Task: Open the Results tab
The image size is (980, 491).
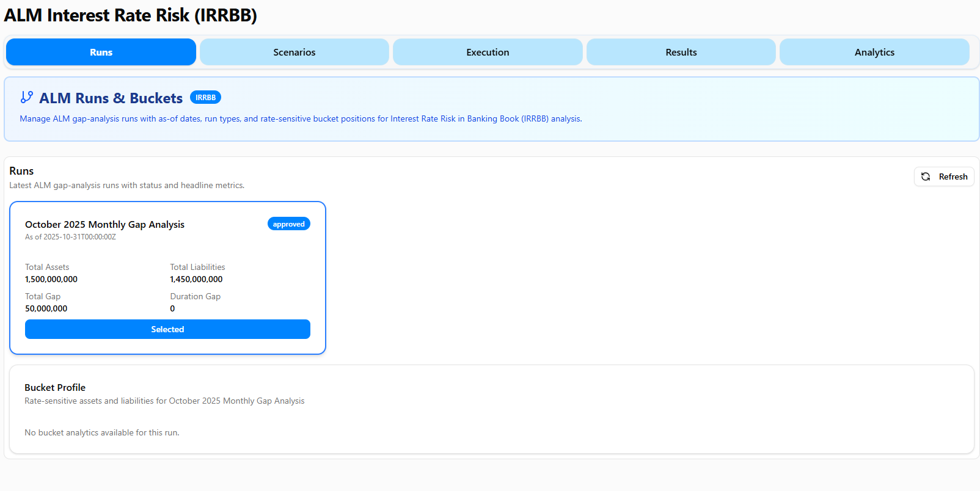Action: click(681, 53)
